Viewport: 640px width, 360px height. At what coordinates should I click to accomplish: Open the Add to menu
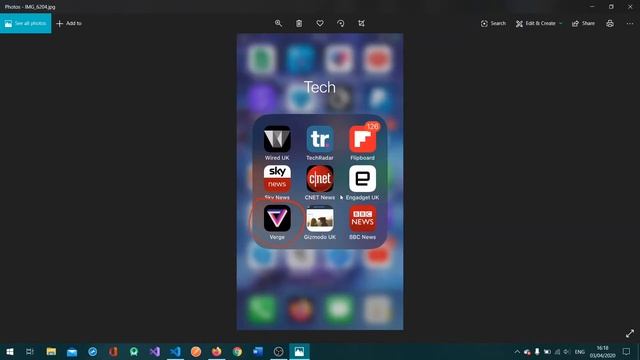pyautogui.click(x=69, y=23)
